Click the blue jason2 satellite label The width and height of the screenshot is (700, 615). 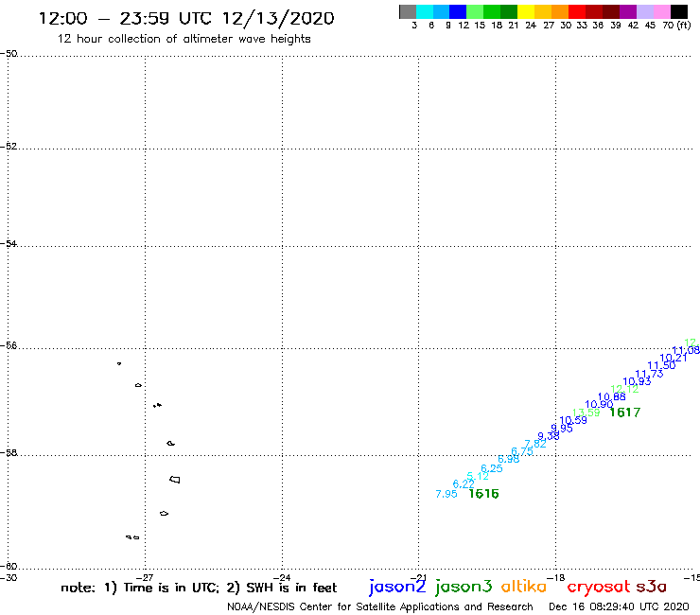click(x=397, y=587)
